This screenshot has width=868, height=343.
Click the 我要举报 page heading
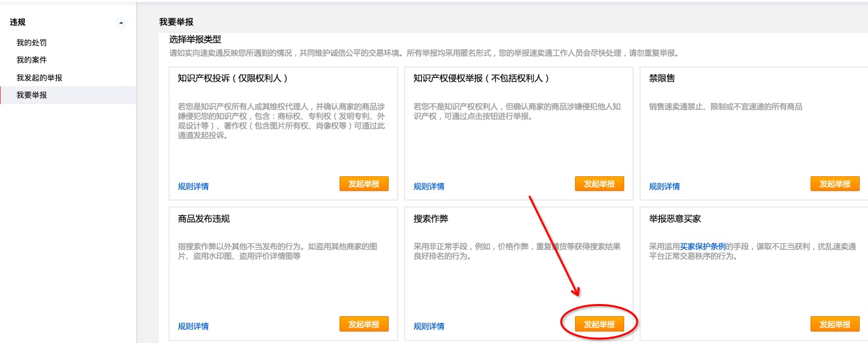point(176,22)
